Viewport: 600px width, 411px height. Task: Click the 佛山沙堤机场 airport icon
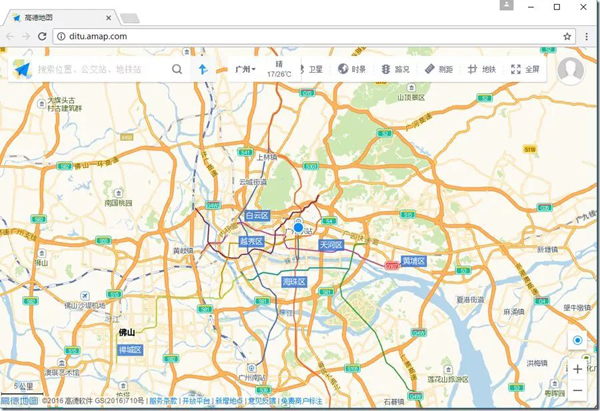[85, 296]
